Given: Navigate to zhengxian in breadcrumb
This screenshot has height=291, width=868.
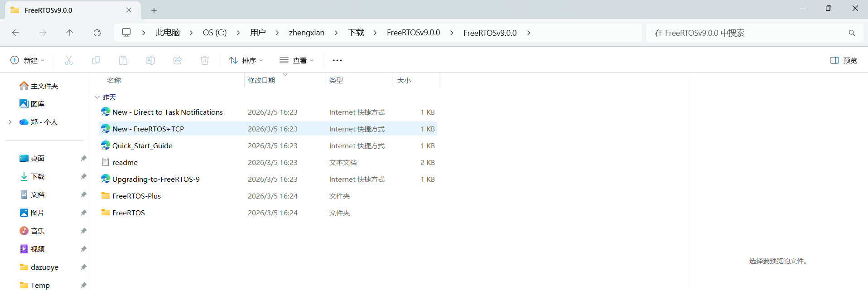Looking at the screenshot, I should click(x=307, y=33).
